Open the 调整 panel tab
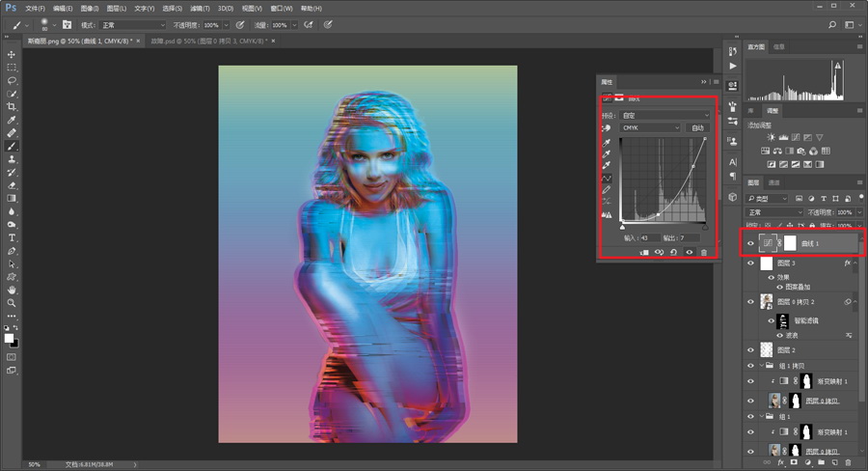The width and height of the screenshot is (868, 471). [x=773, y=111]
